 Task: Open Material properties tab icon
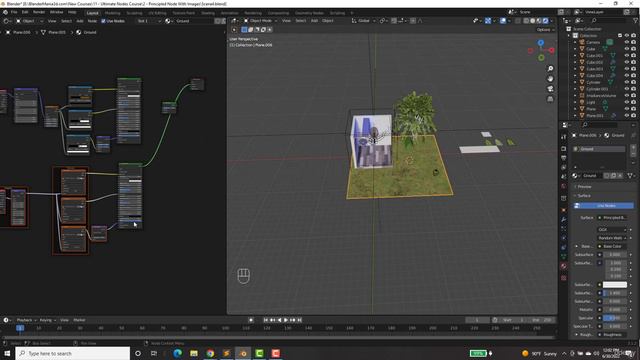tap(564, 266)
